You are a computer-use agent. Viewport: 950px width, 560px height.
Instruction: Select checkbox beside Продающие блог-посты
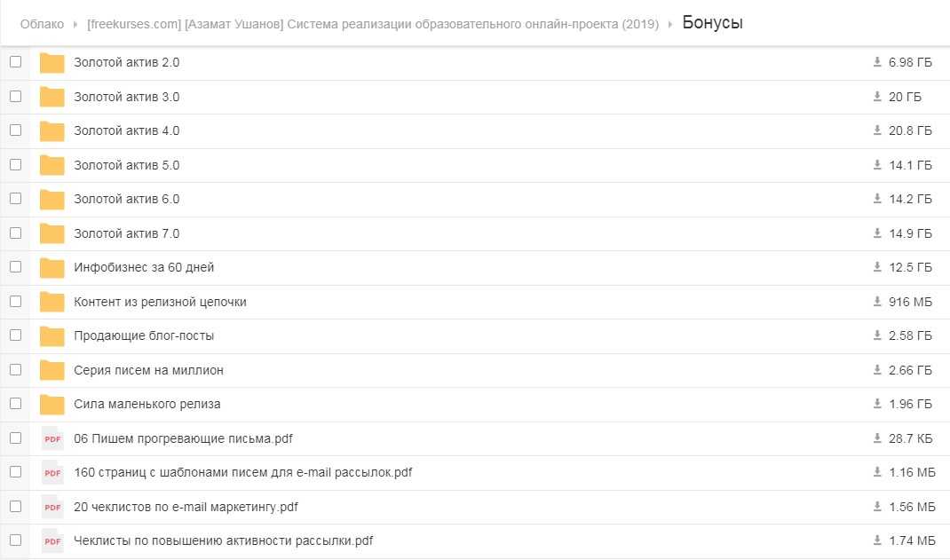coord(15,335)
